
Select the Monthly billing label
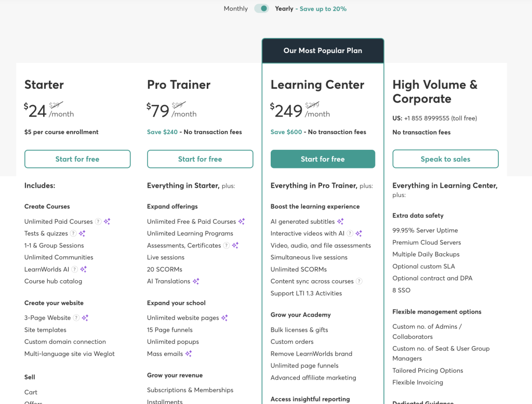pyautogui.click(x=235, y=9)
